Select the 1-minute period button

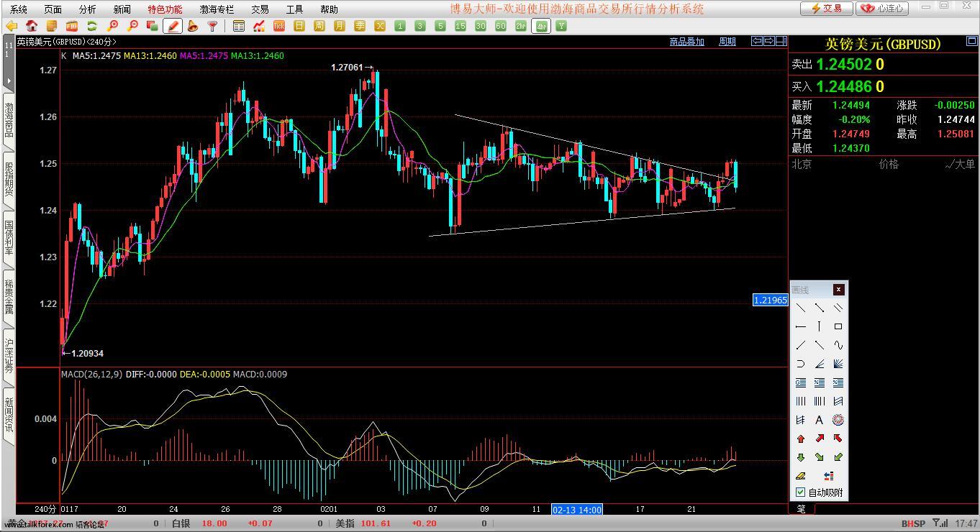(x=400, y=26)
